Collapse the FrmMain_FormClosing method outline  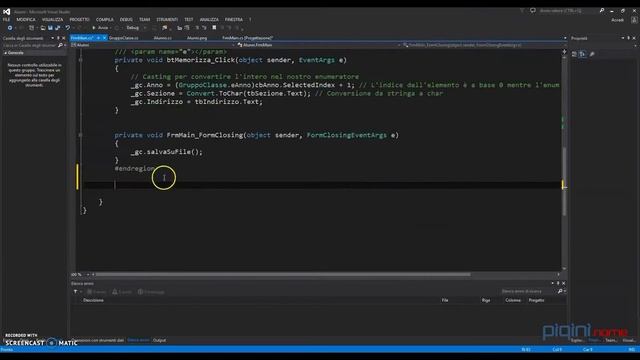pyautogui.click(x=80, y=135)
